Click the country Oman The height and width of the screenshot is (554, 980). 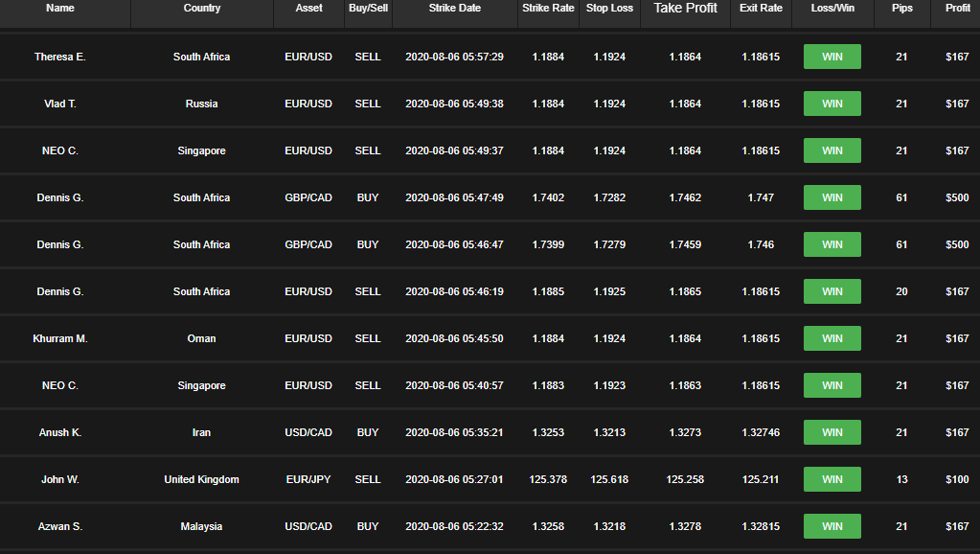coord(201,338)
